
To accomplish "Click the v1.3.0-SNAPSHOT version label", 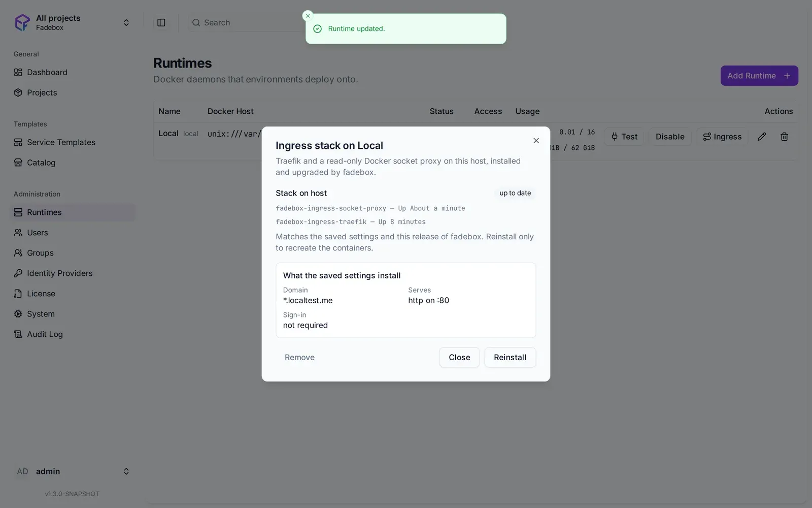I will click(72, 494).
